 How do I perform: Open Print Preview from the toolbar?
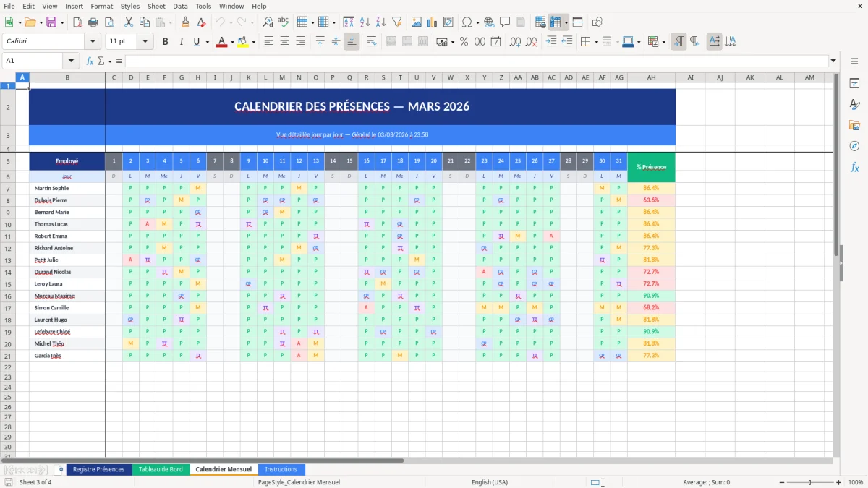[109, 22]
